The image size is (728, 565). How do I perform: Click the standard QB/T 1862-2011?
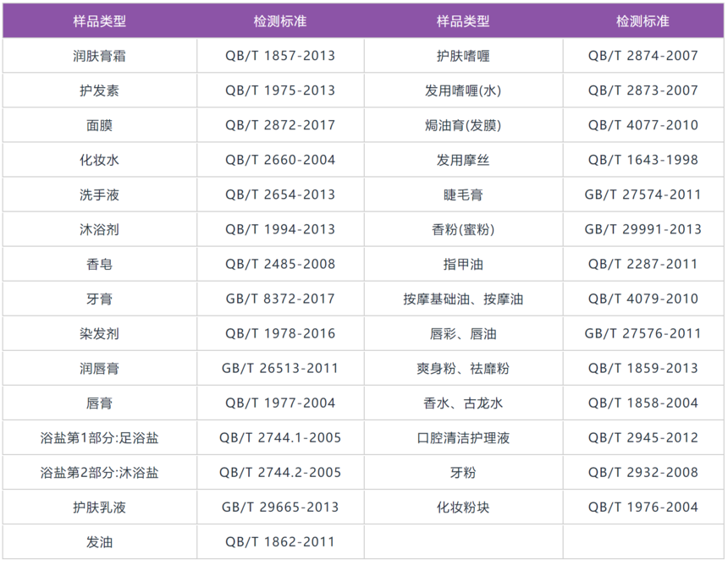click(280, 542)
